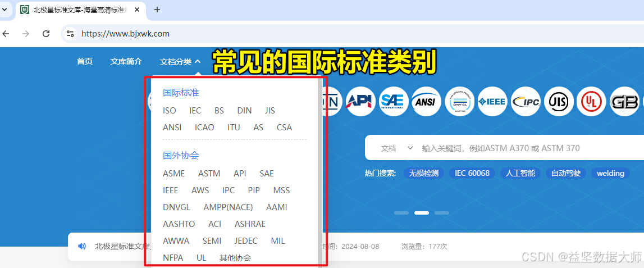Click the IEC 60068 hot search tag
The height and width of the screenshot is (268, 644).
click(472, 173)
